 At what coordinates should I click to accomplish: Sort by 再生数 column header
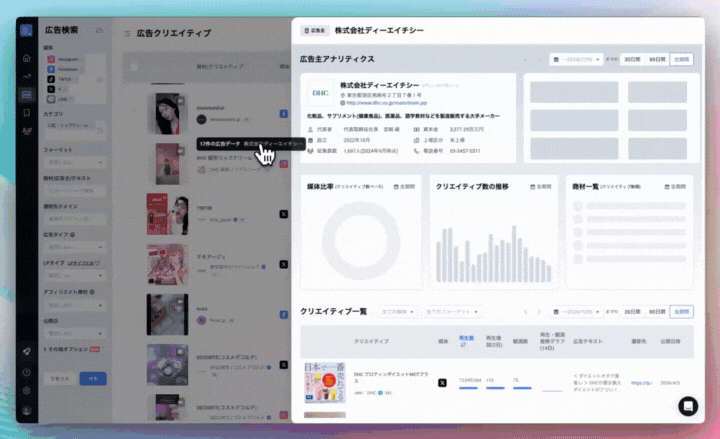[x=465, y=341]
